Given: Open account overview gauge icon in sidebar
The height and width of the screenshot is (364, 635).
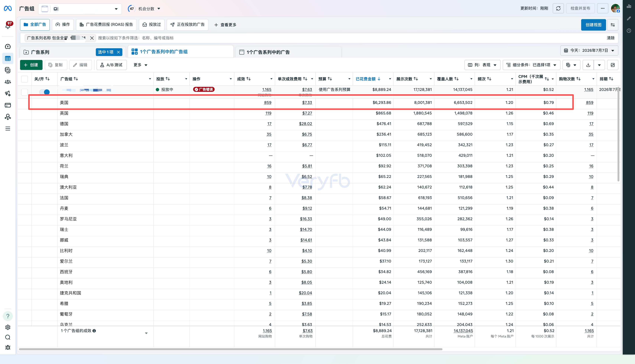Looking at the screenshot, I should pos(8,47).
